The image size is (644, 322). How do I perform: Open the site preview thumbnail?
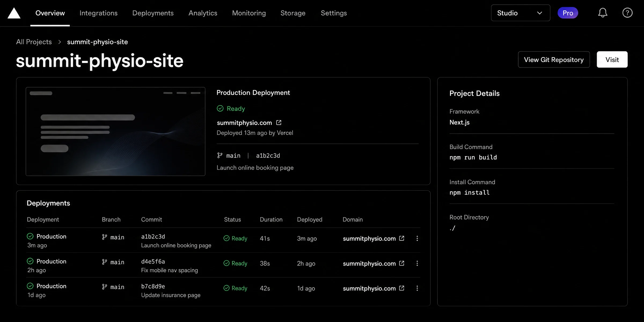tap(115, 131)
